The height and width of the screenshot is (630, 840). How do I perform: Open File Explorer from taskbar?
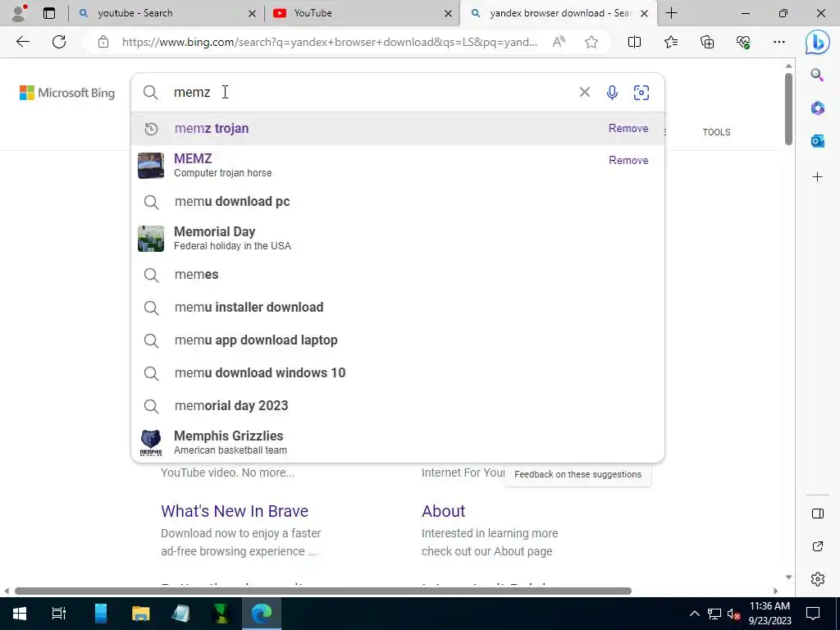[140, 614]
